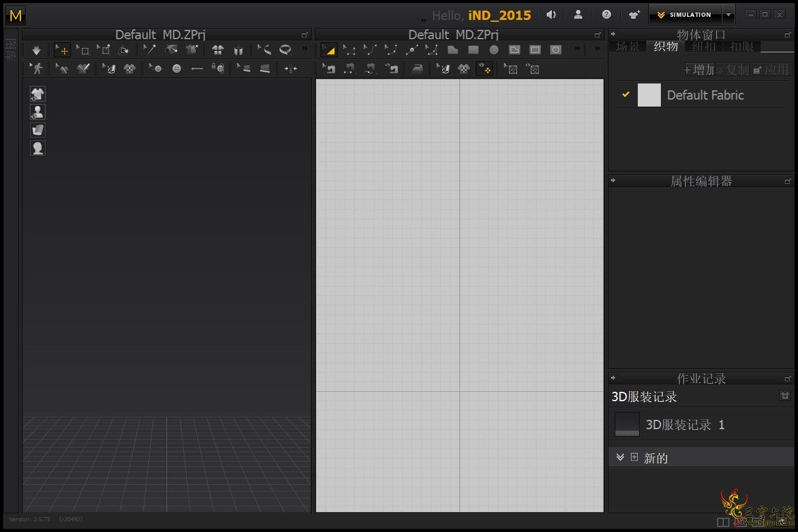Click the simulate down-arrow icon in 3D toolbar

36,50
